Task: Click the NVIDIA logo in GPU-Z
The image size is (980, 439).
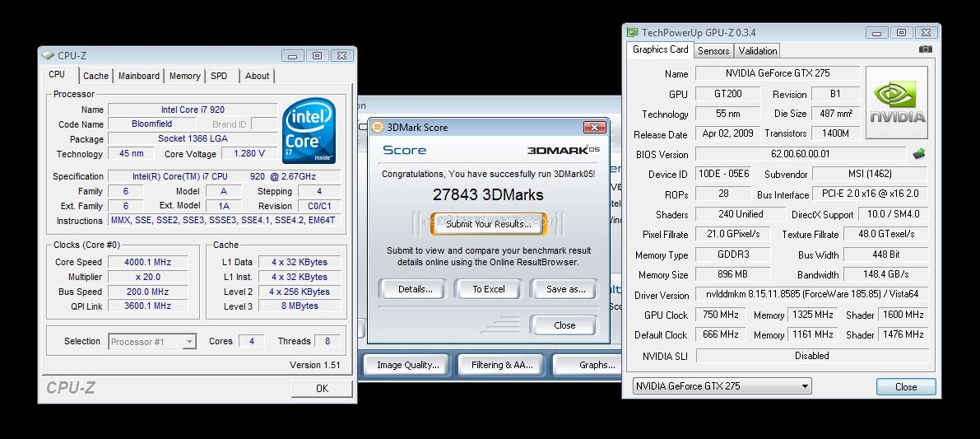Action: pyautogui.click(x=896, y=102)
